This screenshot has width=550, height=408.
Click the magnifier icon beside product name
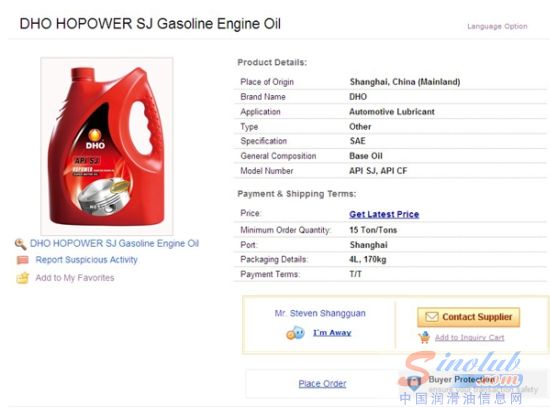coord(21,244)
